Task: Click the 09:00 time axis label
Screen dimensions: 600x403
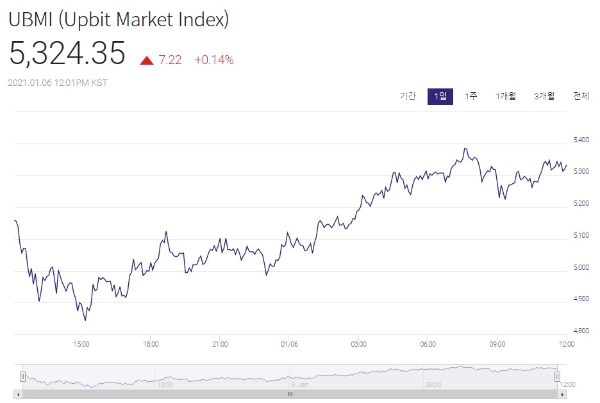Action: tap(497, 344)
